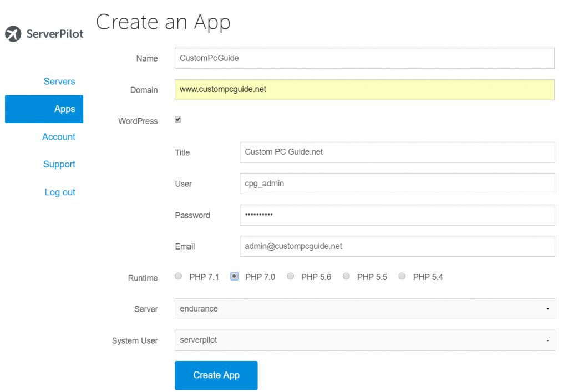
Task: Click the WordPress label text
Action: click(138, 121)
